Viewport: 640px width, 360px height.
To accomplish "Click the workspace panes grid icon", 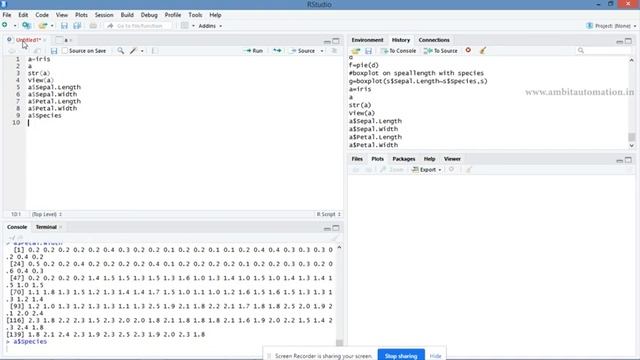I will click(x=184, y=26).
